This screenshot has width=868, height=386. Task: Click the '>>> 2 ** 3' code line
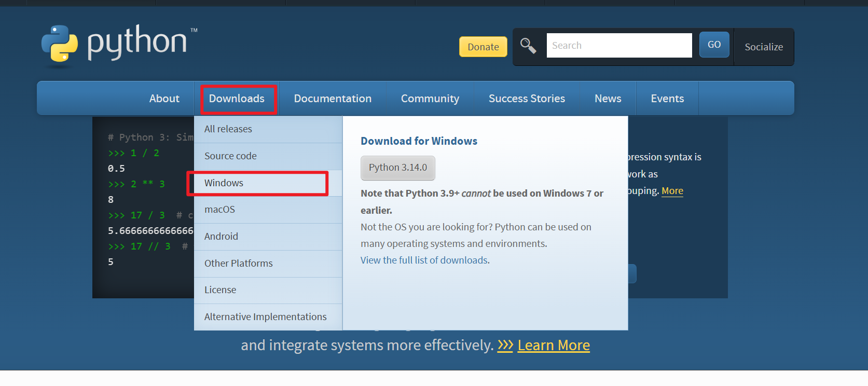136,184
